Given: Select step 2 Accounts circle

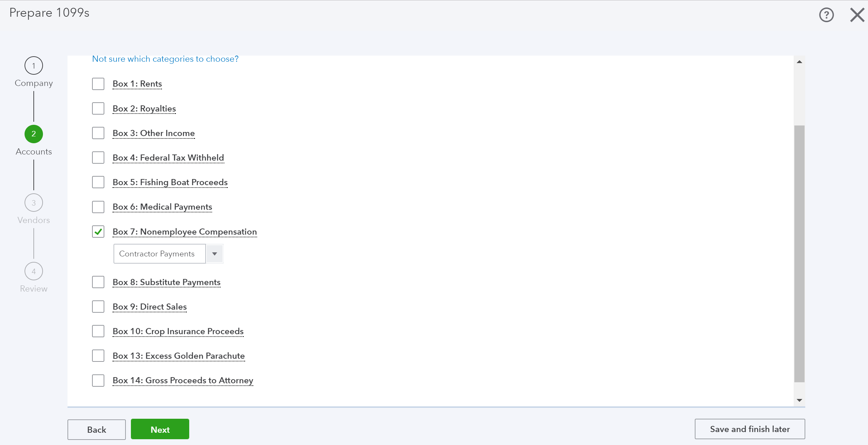Looking at the screenshot, I should 33,134.
